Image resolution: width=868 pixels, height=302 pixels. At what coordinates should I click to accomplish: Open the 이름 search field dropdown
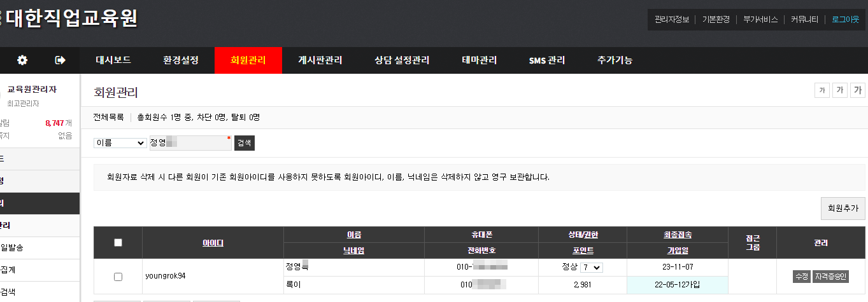[120, 143]
